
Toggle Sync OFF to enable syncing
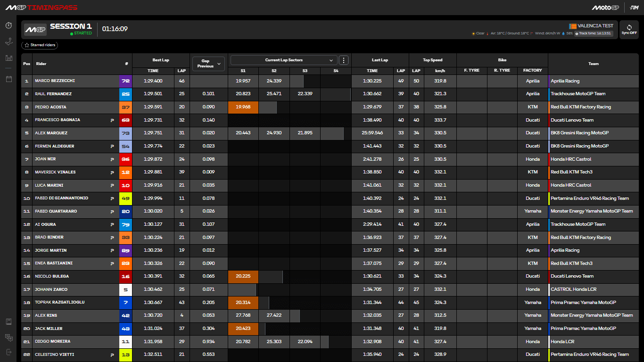click(629, 30)
